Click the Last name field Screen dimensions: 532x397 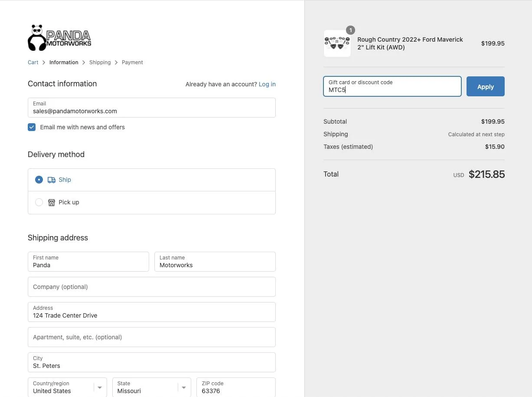coord(215,262)
